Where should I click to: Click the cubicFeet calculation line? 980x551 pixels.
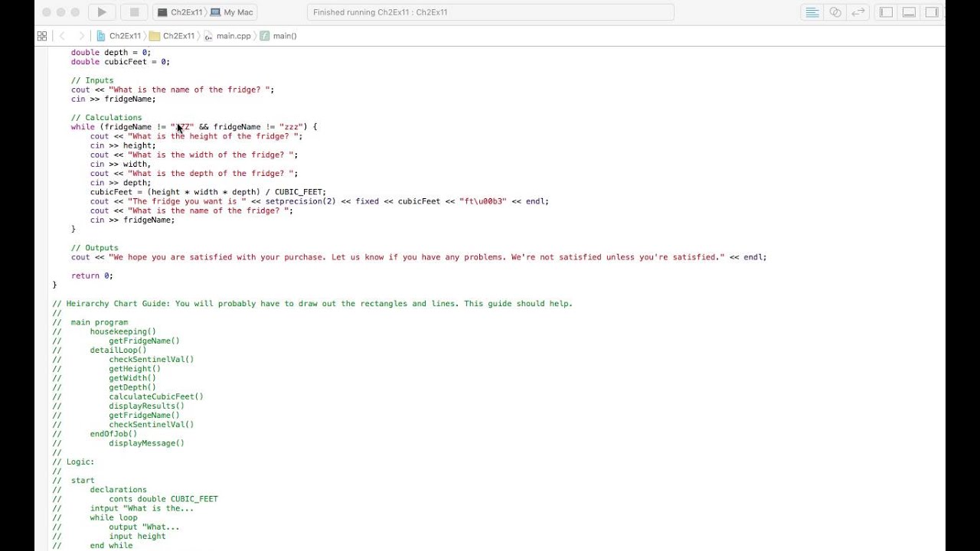208,192
